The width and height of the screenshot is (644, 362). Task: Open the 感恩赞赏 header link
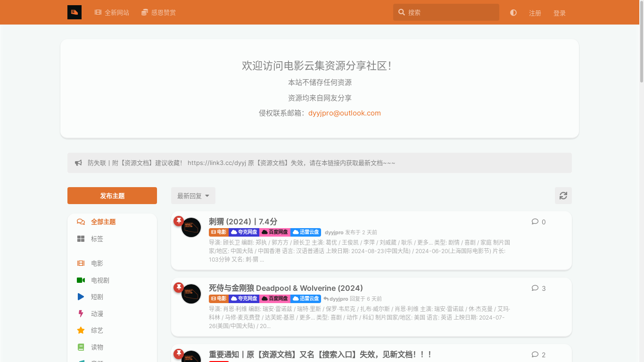[158, 13]
